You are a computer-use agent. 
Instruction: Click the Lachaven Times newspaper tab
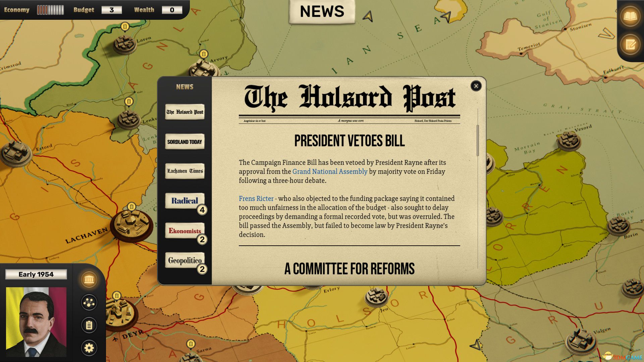[184, 171]
